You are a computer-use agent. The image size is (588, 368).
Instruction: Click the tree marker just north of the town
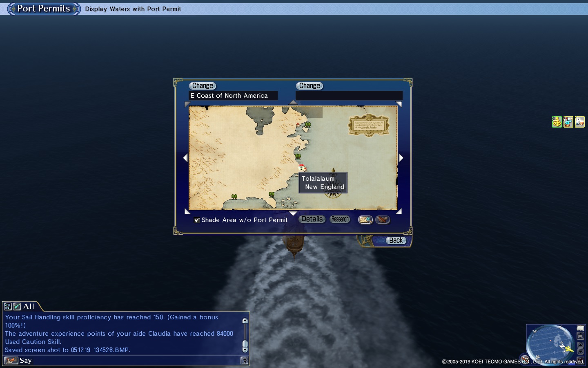pos(298,156)
